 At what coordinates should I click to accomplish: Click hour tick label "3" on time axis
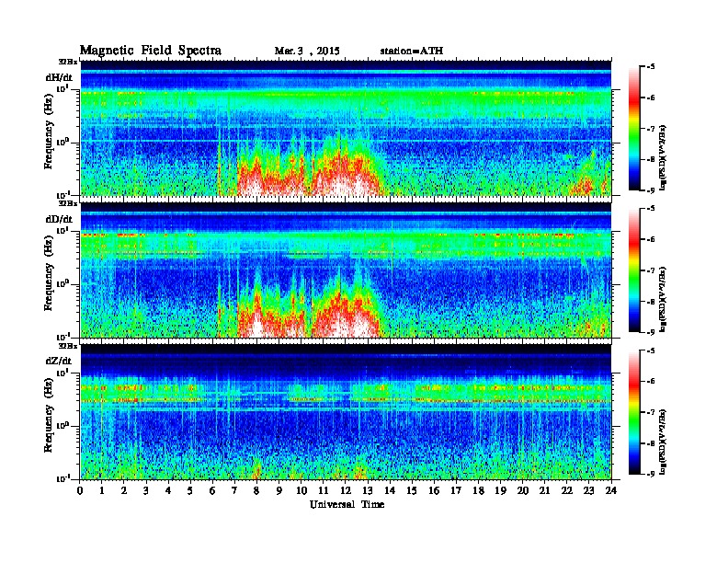pos(146,491)
